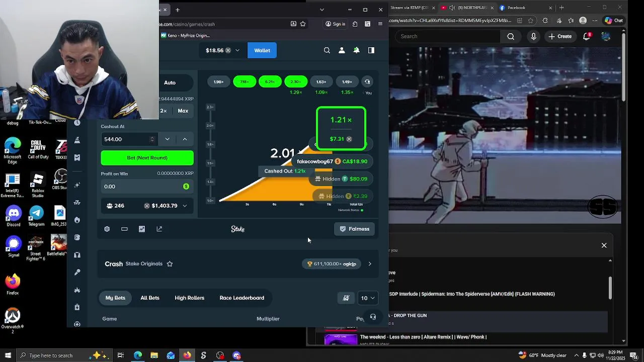Screen dimensions: 644x362
Task: Open the Firefox hamburger menu
Action: click(x=380, y=24)
